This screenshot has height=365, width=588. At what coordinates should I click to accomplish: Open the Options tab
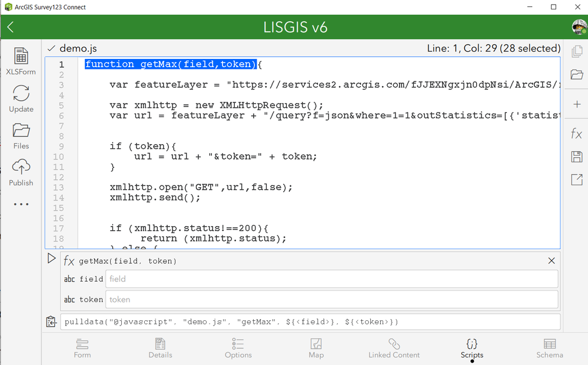pyautogui.click(x=238, y=349)
